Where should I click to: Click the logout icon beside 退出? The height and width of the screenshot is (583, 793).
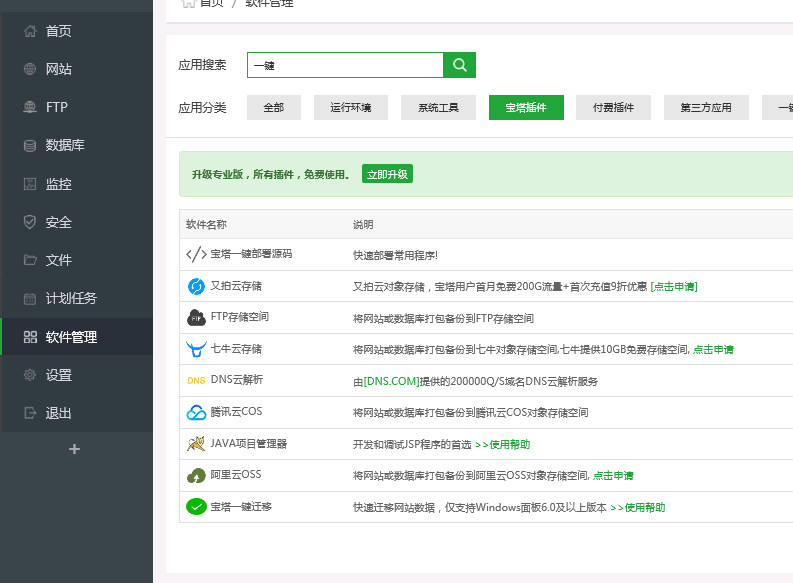(x=30, y=413)
